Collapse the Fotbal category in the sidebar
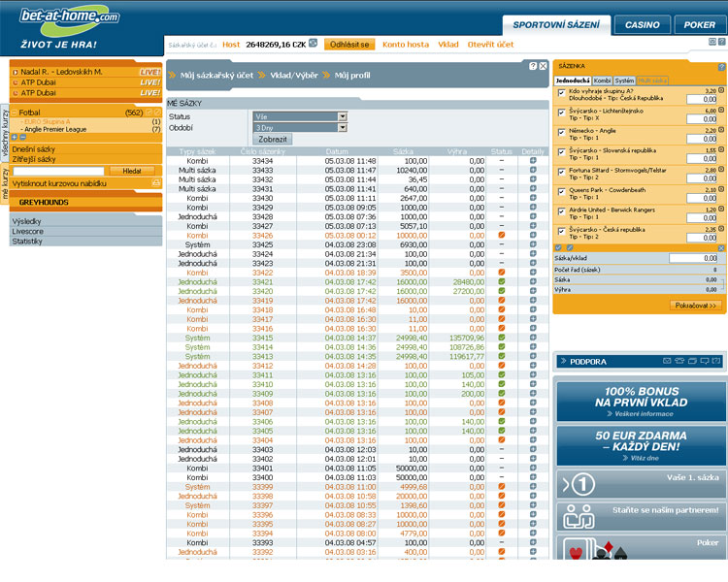 tap(14, 113)
